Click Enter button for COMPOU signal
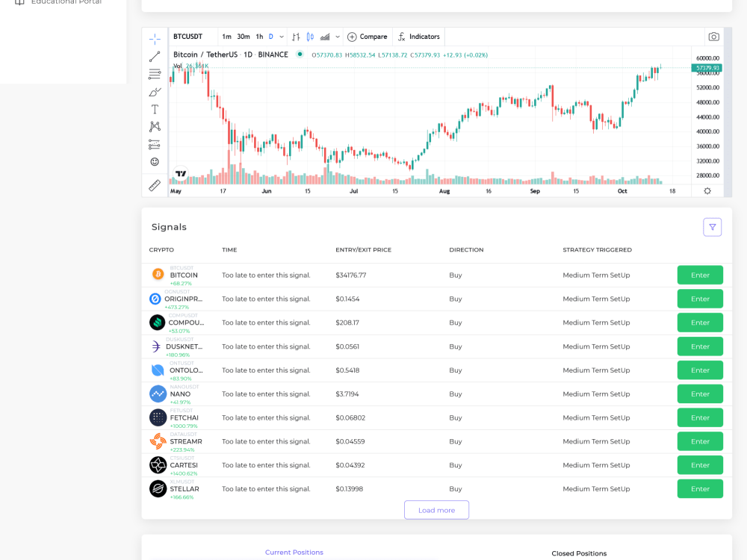Viewport: 747px width, 560px height. tap(700, 323)
